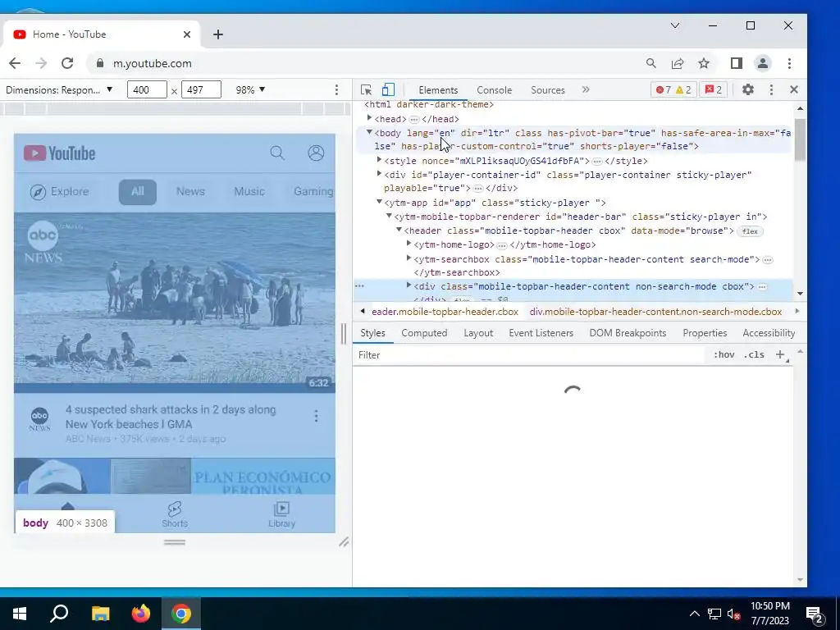
Task: Toggle the .cls classes panel
Action: point(755,354)
